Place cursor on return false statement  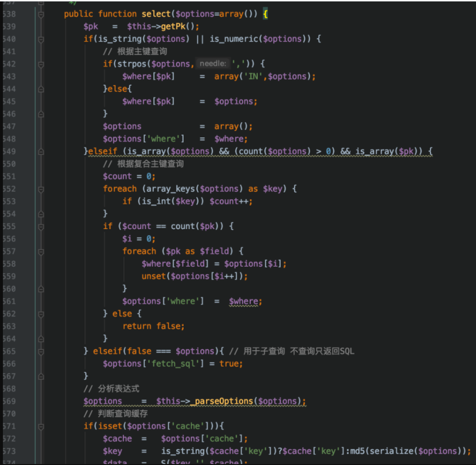click(153, 326)
